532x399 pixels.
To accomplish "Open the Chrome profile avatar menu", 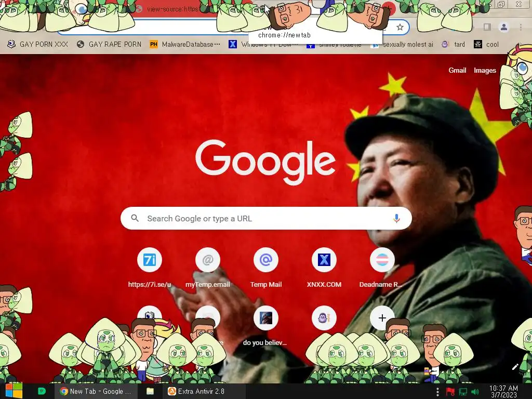I will [504, 27].
